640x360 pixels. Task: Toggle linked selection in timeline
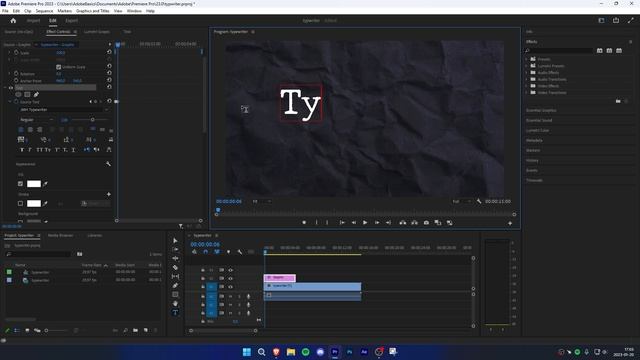coord(217,252)
